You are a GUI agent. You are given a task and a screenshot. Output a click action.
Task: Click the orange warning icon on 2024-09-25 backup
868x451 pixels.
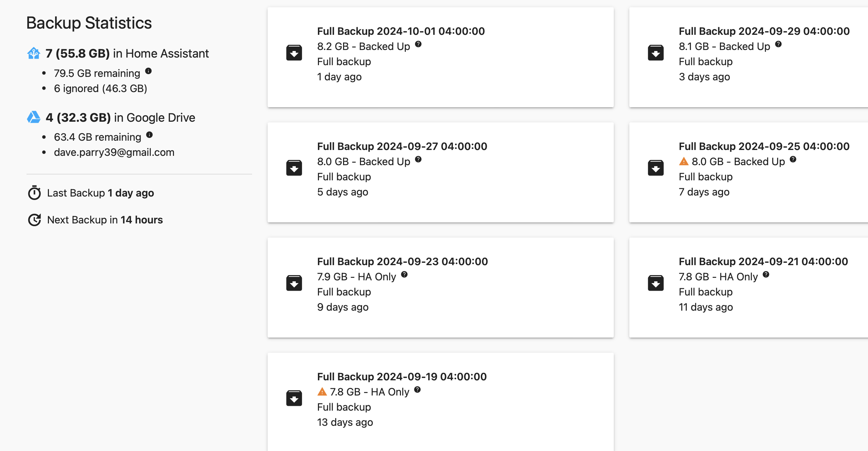point(684,161)
